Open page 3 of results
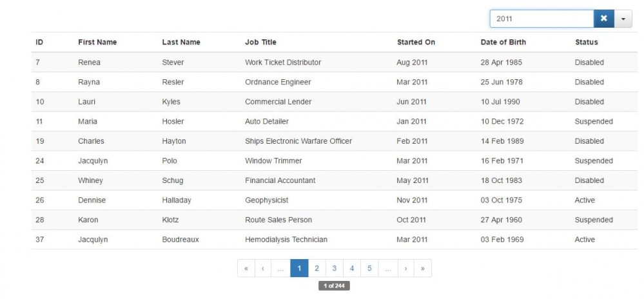The width and height of the screenshot is (644, 299). tap(334, 268)
